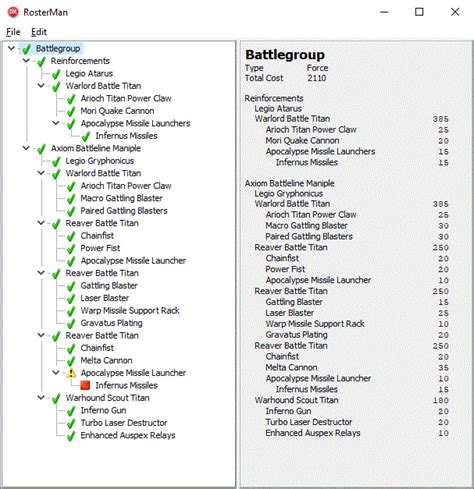474x489 pixels.
Task: Collapse Warlord Battle Titan under Legio Gryphonicus
Action: click(41, 173)
